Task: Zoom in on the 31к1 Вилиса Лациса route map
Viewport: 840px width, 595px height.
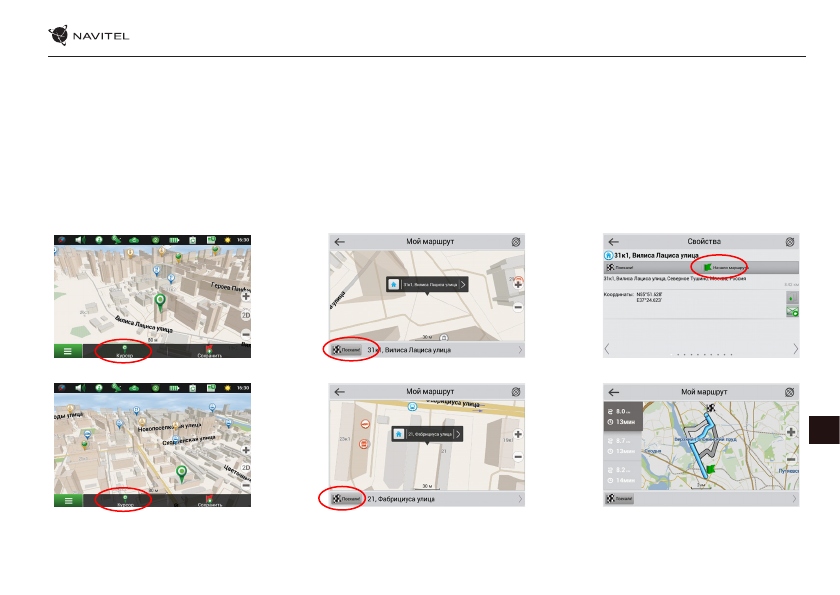Action: click(518, 284)
